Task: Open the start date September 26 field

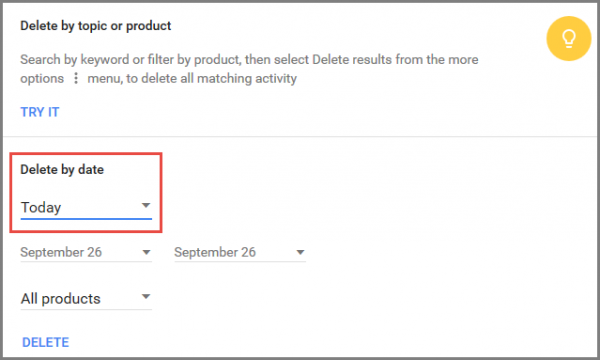Action: pos(86,252)
